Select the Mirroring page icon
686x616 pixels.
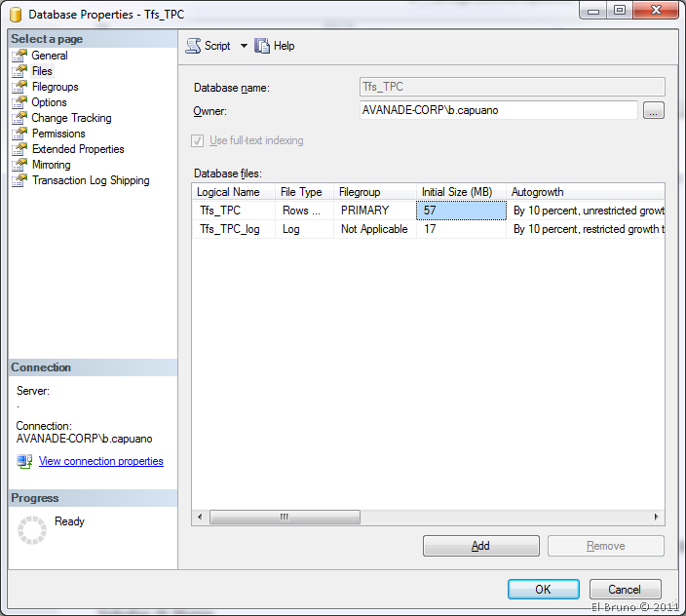click(x=19, y=165)
